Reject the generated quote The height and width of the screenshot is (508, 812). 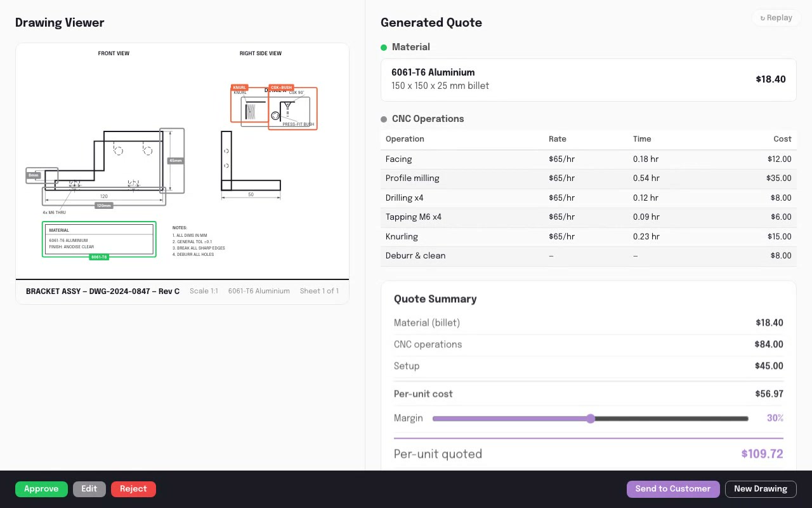[x=133, y=489]
